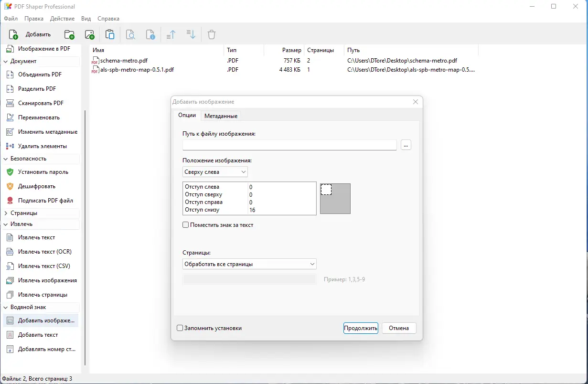Click the Извлечь изображения sidebar icon
This screenshot has height=384, width=588.
tap(10, 280)
